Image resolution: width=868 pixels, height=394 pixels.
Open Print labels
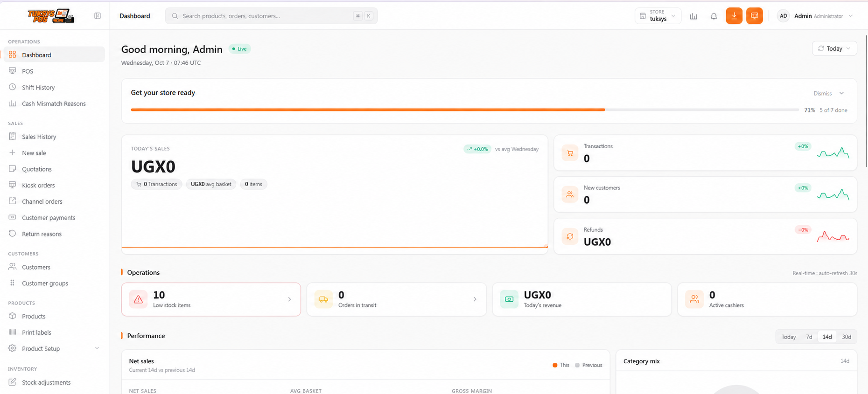(x=54, y=332)
